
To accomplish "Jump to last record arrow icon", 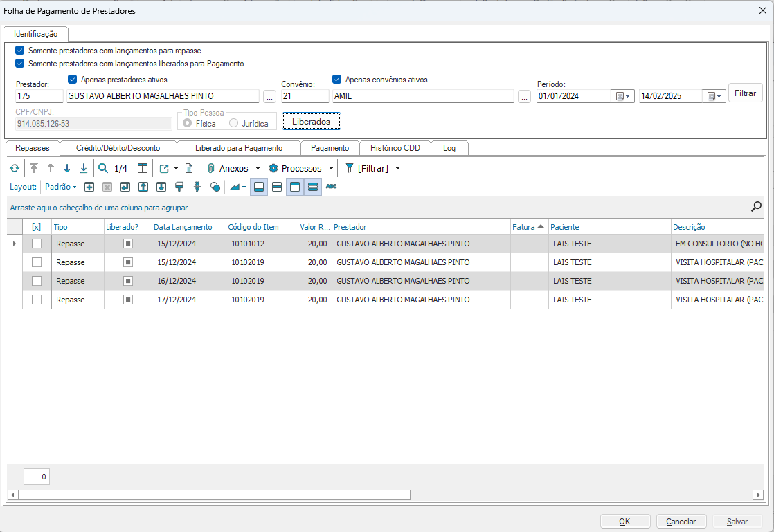I will coord(84,169).
